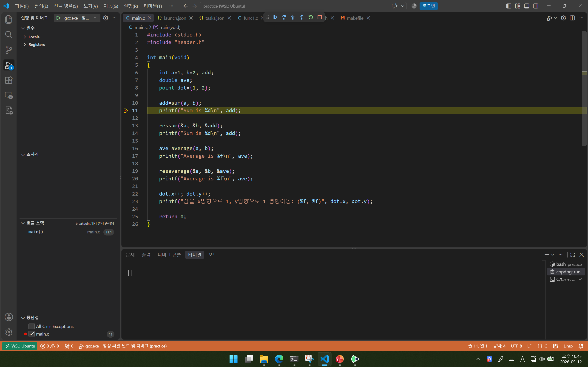Split the editor right
The width and height of the screenshot is (588, 367).
pos(572,18)
